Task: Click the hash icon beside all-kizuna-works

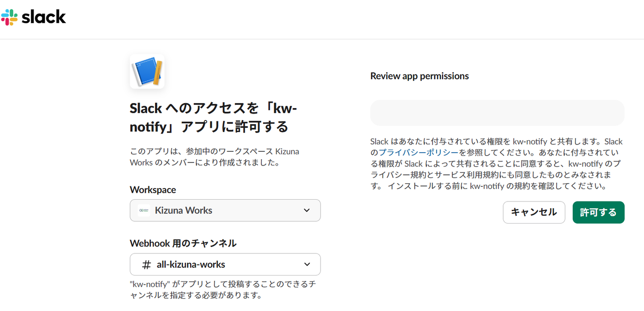Action: 146,265
